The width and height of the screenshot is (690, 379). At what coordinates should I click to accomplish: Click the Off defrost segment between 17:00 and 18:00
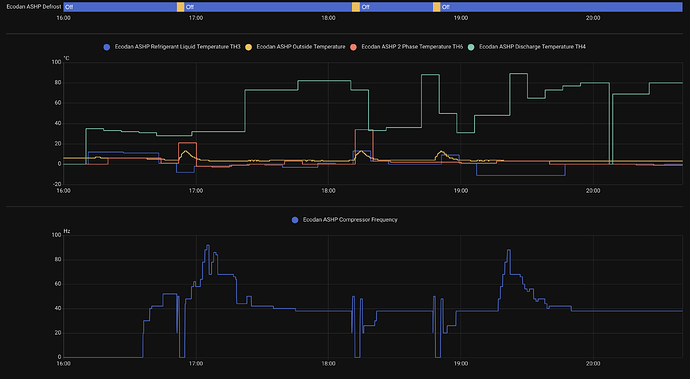point(268,7)
